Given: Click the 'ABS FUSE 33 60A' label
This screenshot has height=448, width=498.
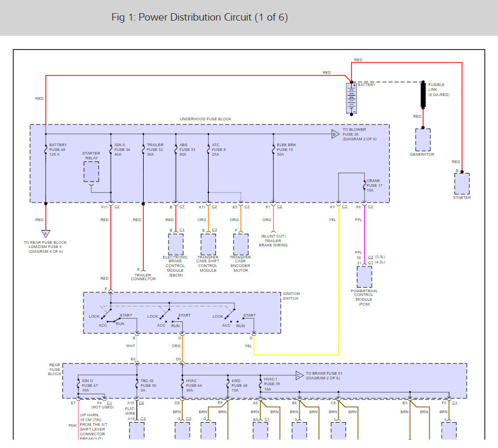Looking at the screenshot, I should 187,149.
